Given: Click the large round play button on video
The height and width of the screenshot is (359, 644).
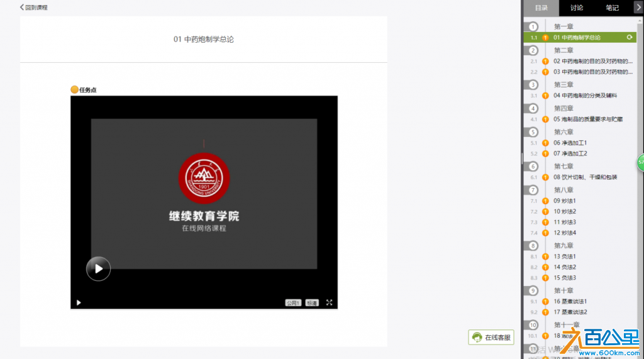Looking at the screenshot, I should 98,268.
